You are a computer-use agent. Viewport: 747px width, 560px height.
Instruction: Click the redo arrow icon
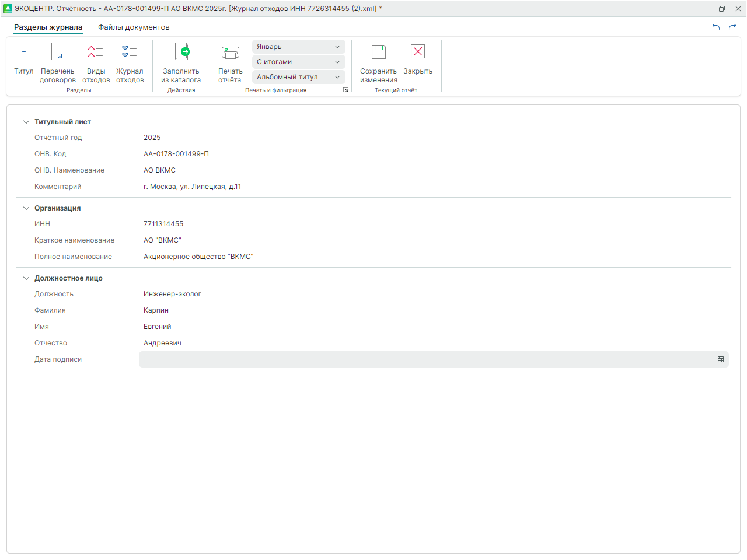[x=732, y=27]
